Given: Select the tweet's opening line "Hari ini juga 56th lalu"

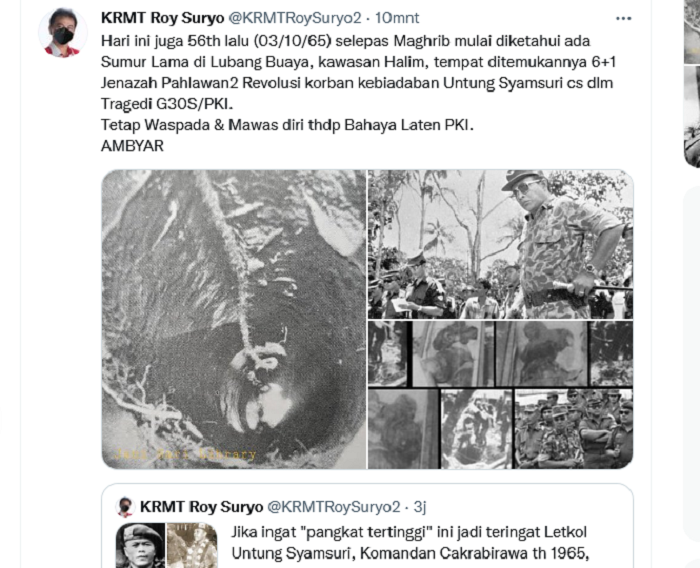Looking at the screenshot, I should [175, 41].
